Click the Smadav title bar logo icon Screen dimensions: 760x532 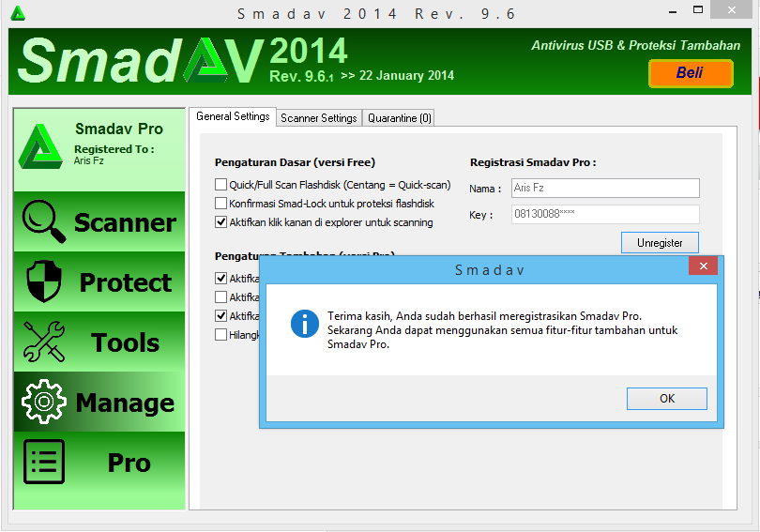click(x=18, y=13)
